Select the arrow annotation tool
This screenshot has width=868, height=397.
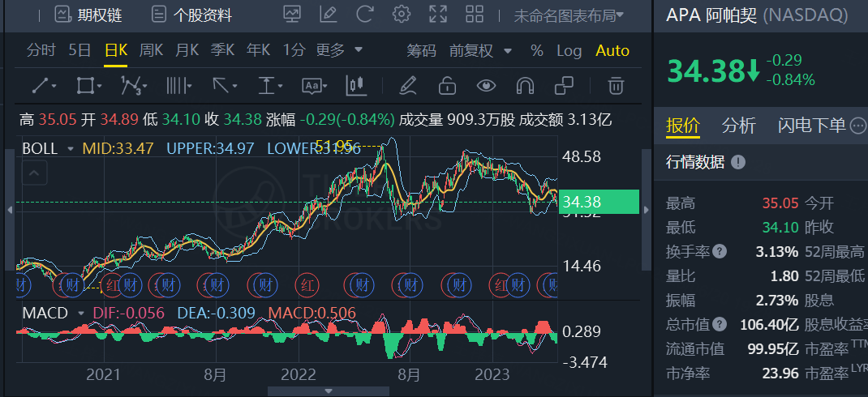[225, 86]
